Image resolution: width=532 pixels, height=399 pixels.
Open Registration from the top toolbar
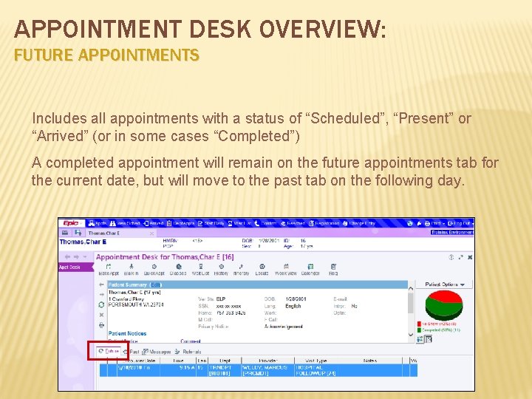point(324,223)
